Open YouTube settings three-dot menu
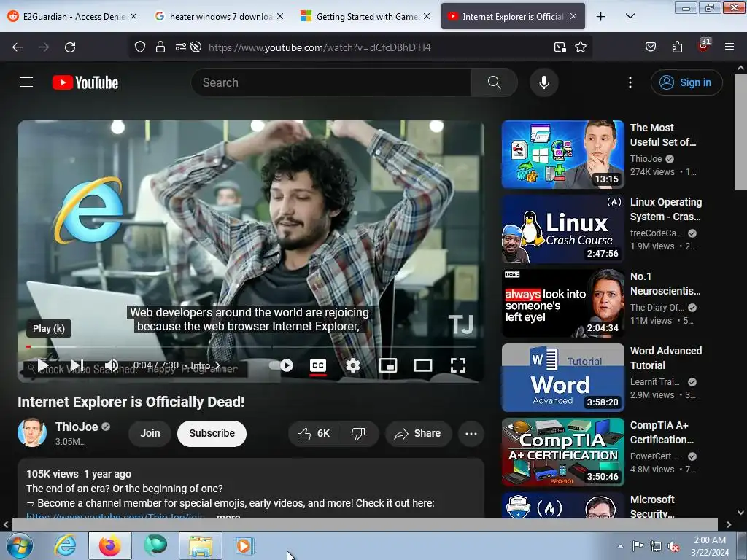Viewport: 747px width, 560px height. coord(630,82)
